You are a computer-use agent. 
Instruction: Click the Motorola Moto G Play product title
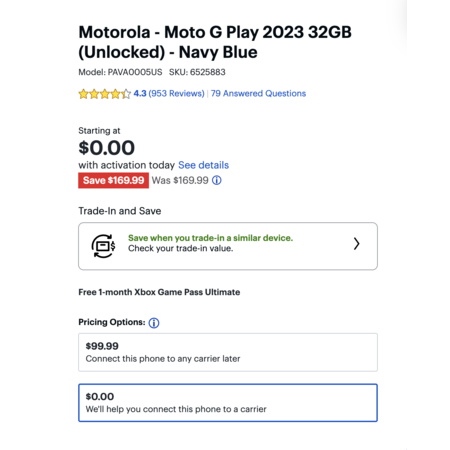click(x=215, y=42)
